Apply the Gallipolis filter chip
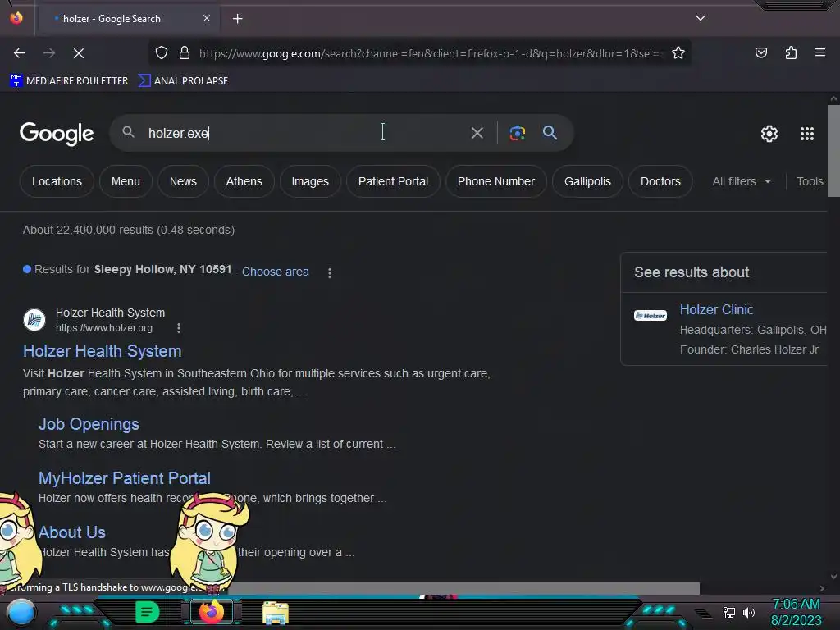Screen dimensions: 840x630 tap(587, 181)
